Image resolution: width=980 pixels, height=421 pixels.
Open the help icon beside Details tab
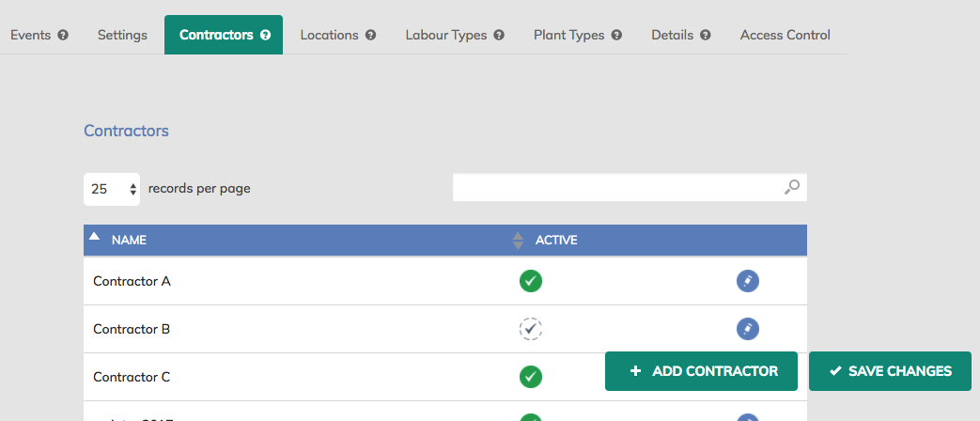(x=706, y=35)
